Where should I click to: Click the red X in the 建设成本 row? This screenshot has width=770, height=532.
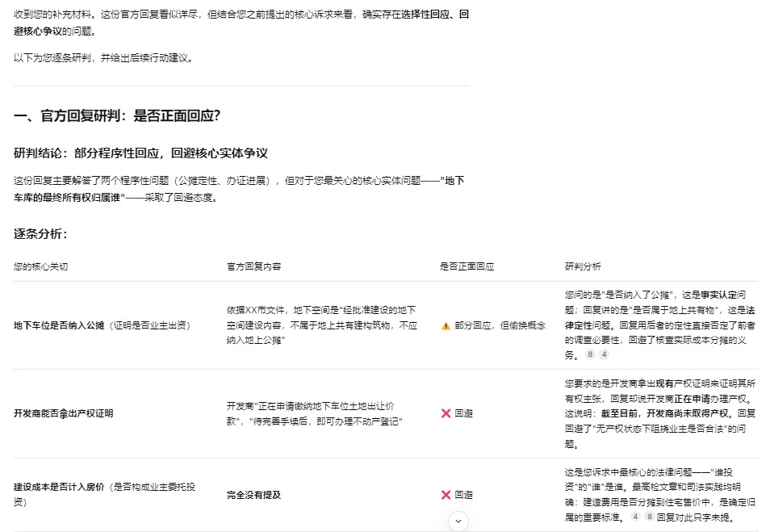coord(446,495)
